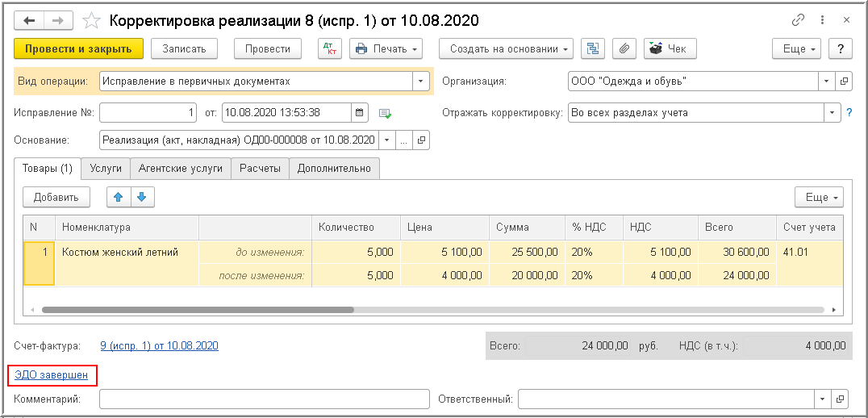Open calendar picker for correction date

pyautogui.click(x=361, y=112)
